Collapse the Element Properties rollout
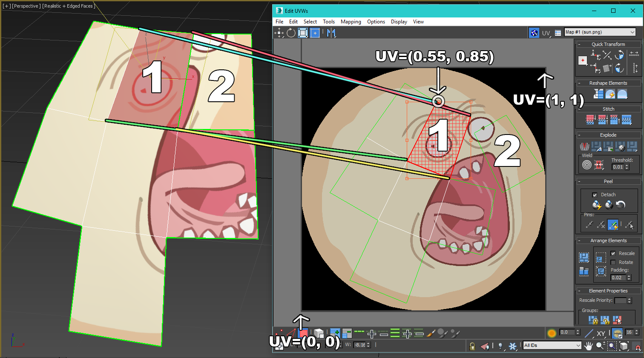644x358 pixels. coord(608,291)
